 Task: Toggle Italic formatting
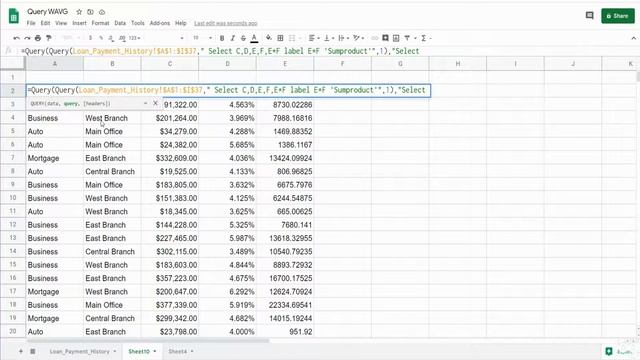click(233, 38)
